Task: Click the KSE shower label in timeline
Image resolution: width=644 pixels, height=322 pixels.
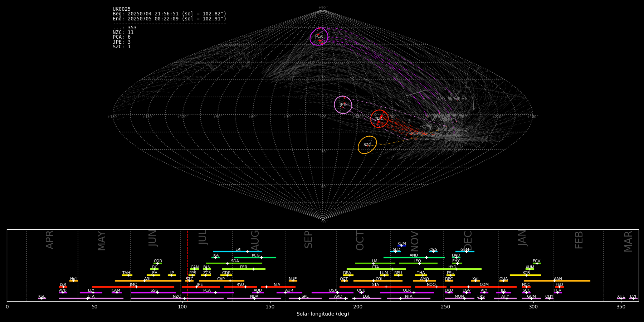Action: tap(42, 297)
